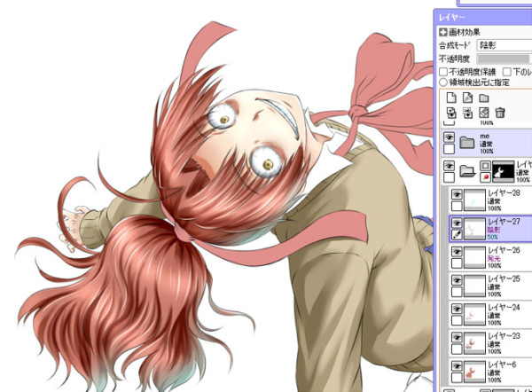Create a new layer folder

484,98
